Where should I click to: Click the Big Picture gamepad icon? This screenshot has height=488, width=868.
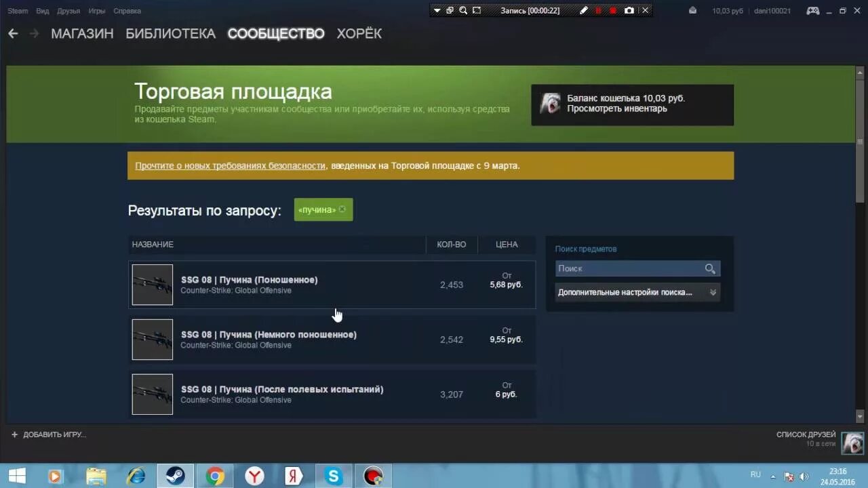click(812, 10)
